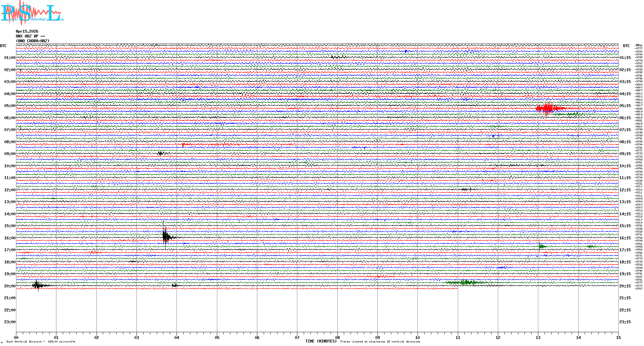Screen dimensions: 644x346
Task: Click the 16:00 UTC hour label on left
Action: (x=10, y=238)
